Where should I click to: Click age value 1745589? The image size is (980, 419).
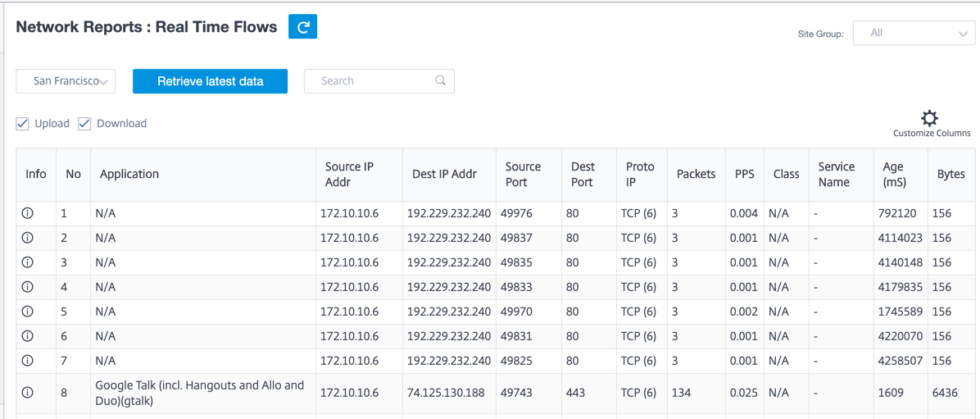click(901, 311)
